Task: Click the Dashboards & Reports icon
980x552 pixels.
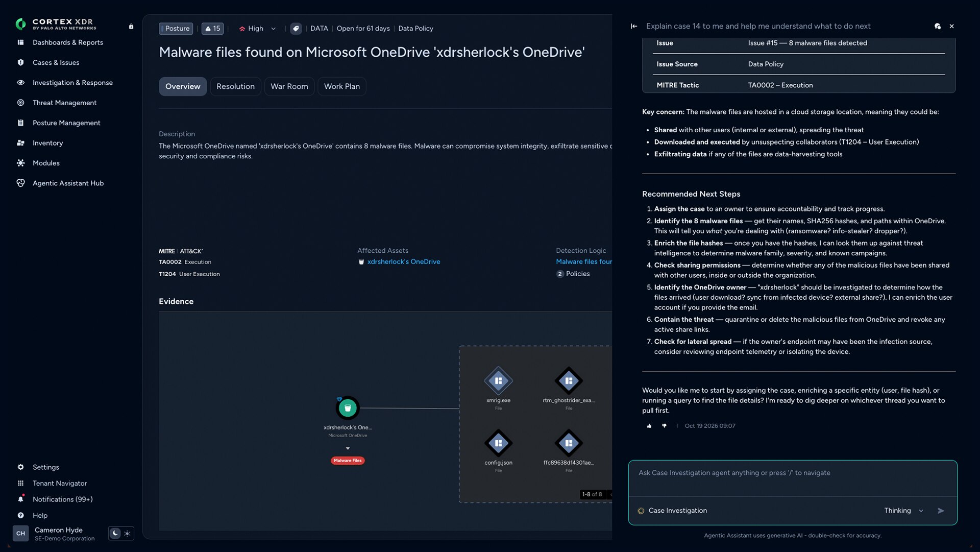Action: tap(20, 42)
